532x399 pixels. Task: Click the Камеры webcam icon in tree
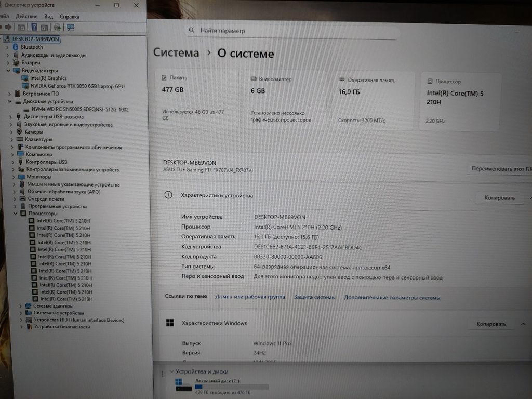click(19, 131)
